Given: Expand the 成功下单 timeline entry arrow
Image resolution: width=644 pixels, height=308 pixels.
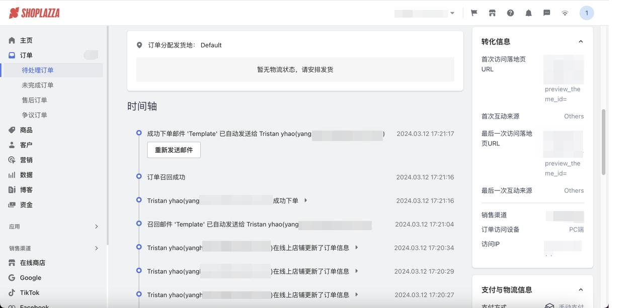Looking at the screenshot, I should 305,200.
